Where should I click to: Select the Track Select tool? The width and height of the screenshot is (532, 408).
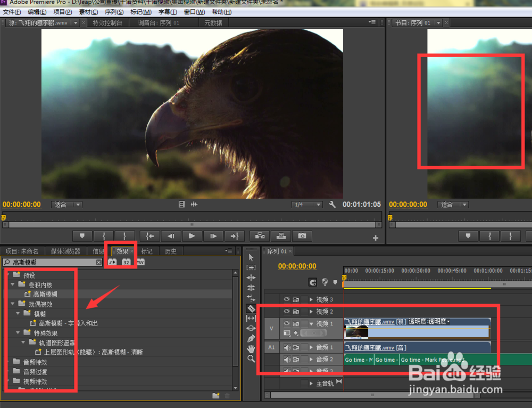251,268
